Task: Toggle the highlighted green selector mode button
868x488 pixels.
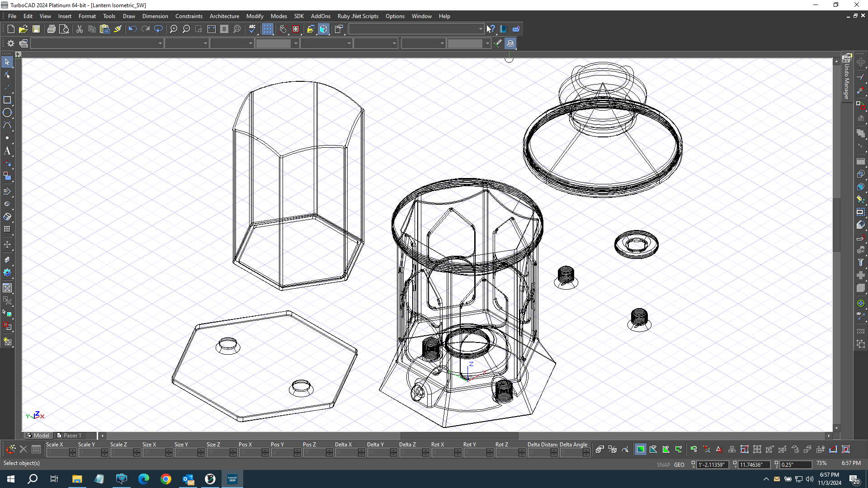Action: [641, 449]
